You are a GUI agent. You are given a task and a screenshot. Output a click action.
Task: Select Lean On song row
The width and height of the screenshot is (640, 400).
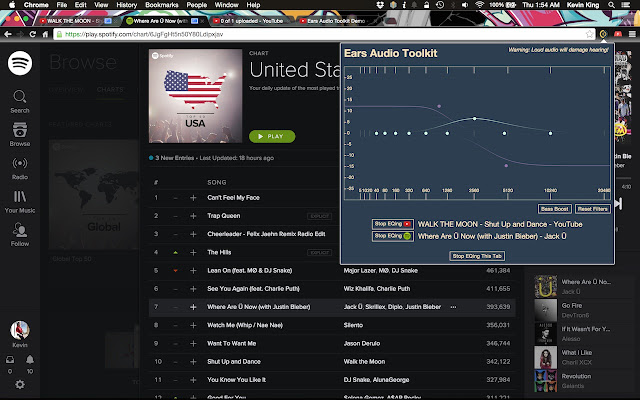coord(332,271)
